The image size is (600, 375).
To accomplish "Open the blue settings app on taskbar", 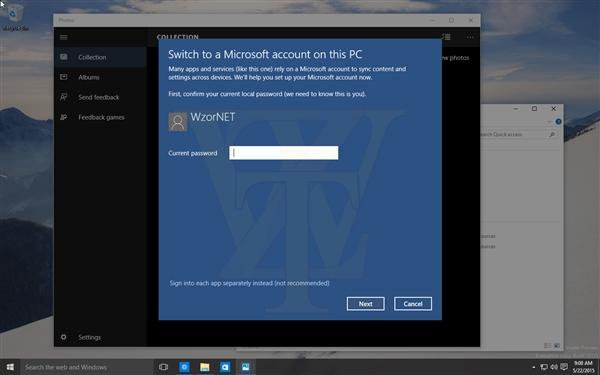I will point(184,367).
